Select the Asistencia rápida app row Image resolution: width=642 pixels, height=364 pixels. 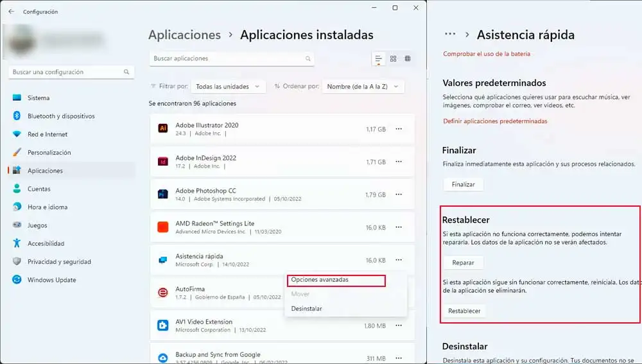[x=282, y=260]
